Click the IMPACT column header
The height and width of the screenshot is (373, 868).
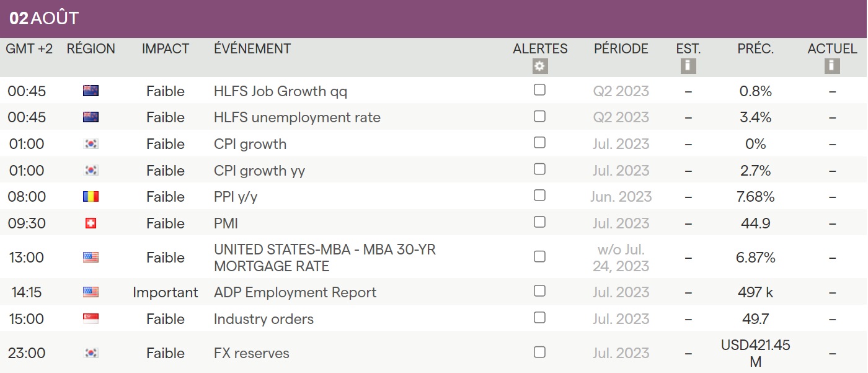[166, 49]
